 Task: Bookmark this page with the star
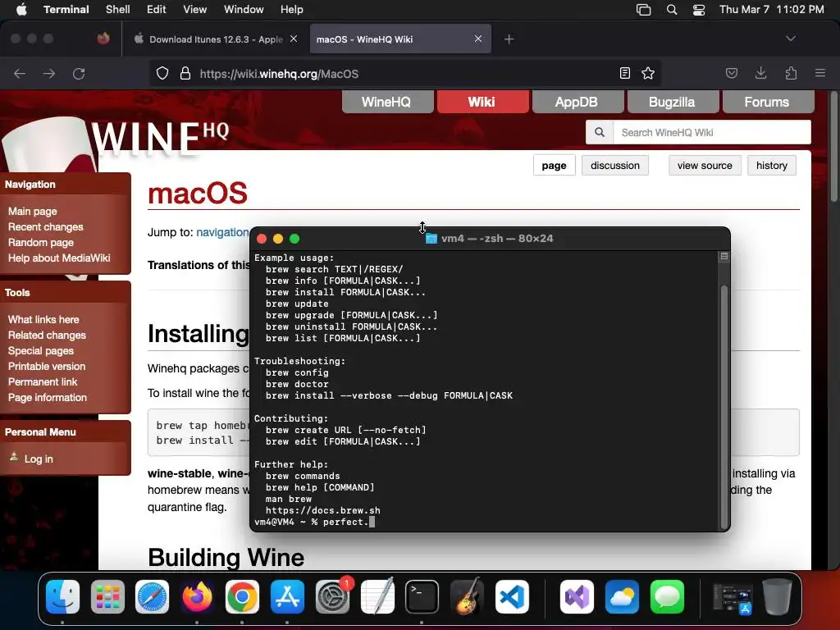(648, 73)
